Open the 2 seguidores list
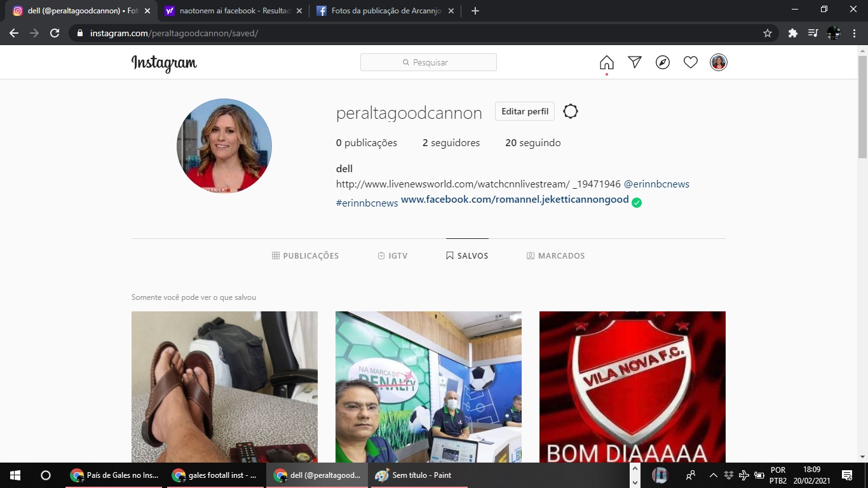 pos(451,143)
